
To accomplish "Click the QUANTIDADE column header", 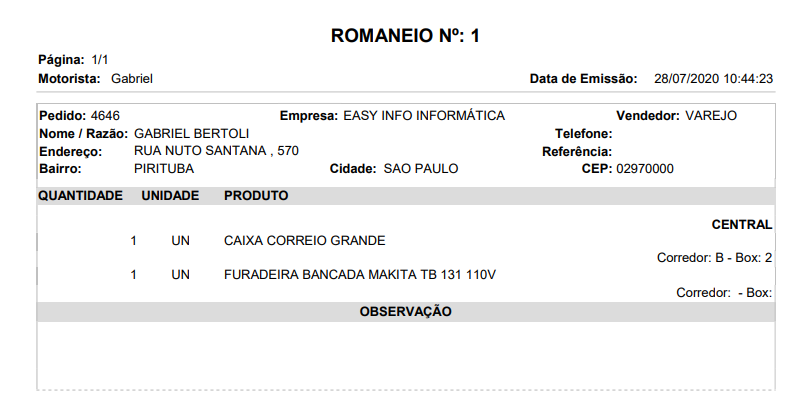I will tap(81, 196).
